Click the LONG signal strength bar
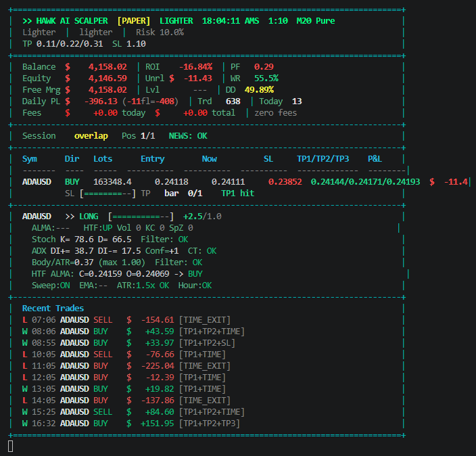This screenshot has width=476, height=456. pyautogui.click(x=141, y=216)
